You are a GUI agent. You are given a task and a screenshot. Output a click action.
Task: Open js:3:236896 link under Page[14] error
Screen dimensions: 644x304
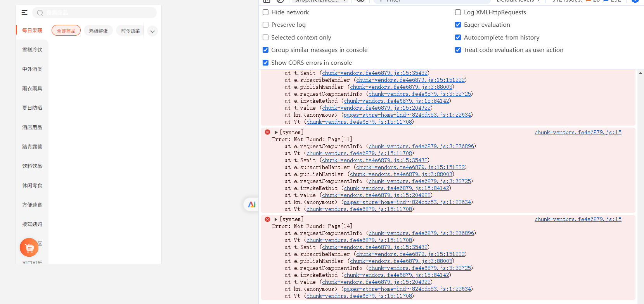(x=421, y=233)
